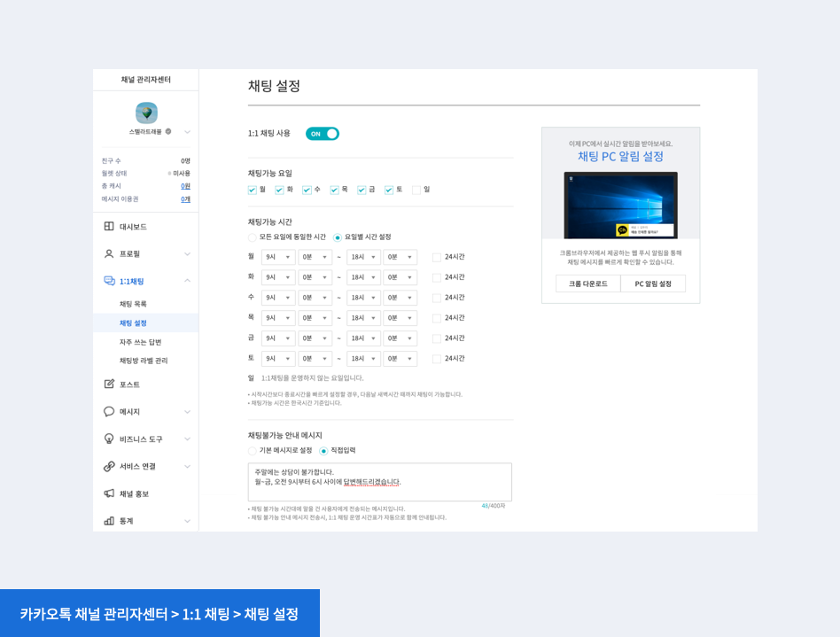This screenshot has width=840, height=637.
Task: Uncheck the 목 (Thursday) checkbox
Action: [x=334, y=190]
